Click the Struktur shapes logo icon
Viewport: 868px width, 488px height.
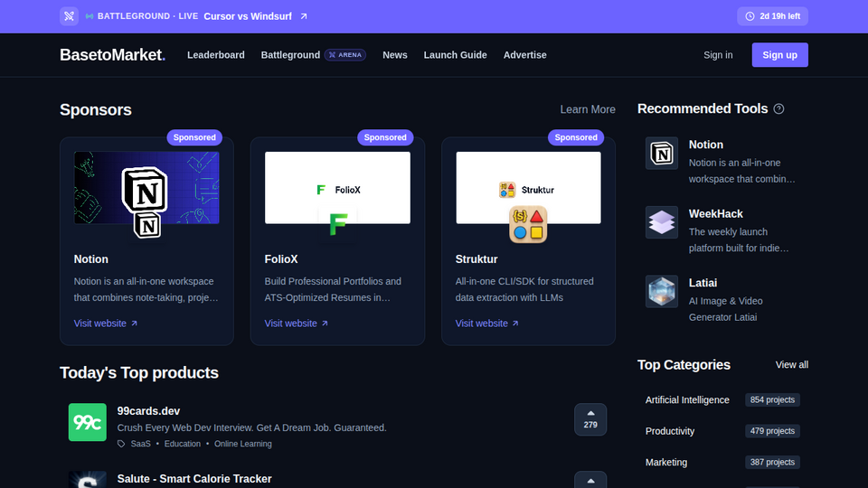coord(528,225)
